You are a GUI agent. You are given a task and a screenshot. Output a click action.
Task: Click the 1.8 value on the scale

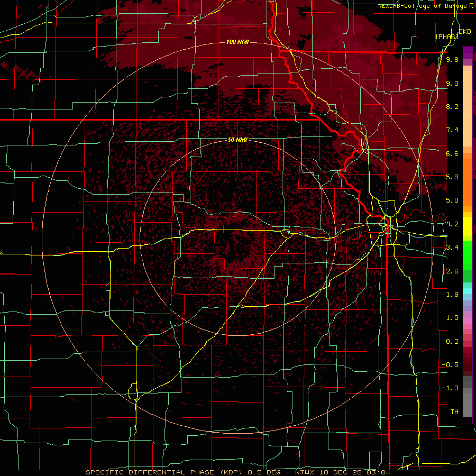pos(452,295)
